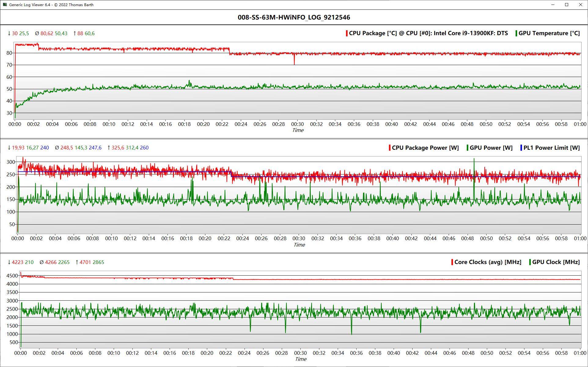The height and width of the screenshot is (367, 588).
Task: Click the Generic Log Viewer app icon in title bar
Action: (x=5, y=5)
